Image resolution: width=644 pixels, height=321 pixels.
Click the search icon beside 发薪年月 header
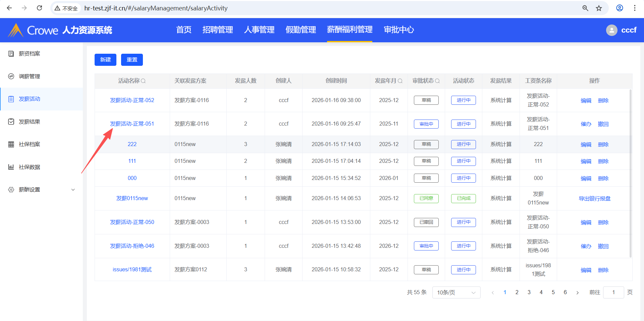[400, 81]
